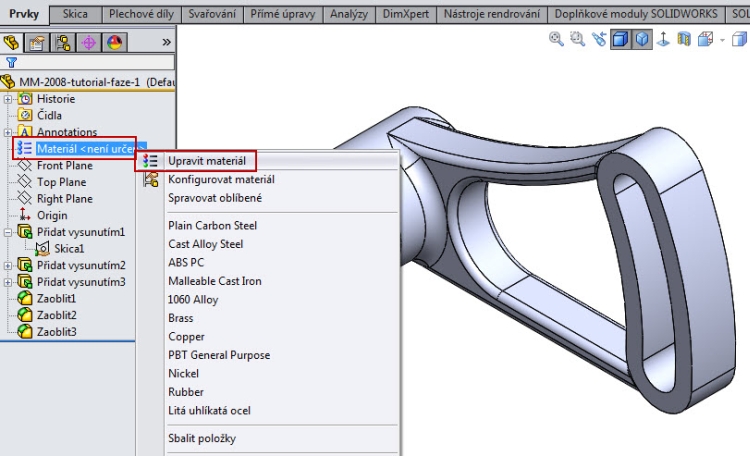Image resolution: width=750 pixels, height=456 pixels.
Task: Click Zoom to Area icon
Action: tap(578, 39)
